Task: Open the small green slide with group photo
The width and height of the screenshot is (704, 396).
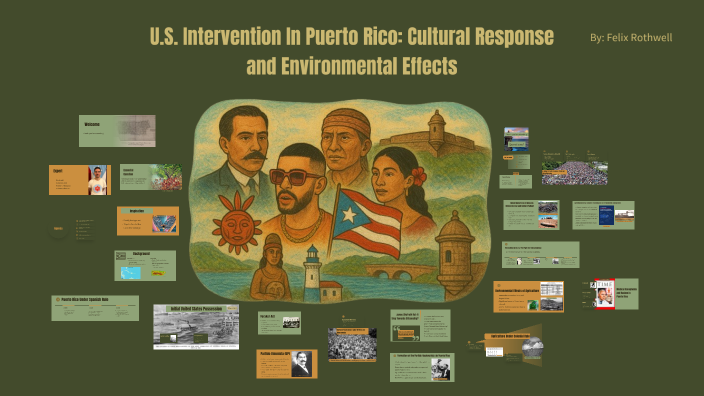Action: point(279,323)
